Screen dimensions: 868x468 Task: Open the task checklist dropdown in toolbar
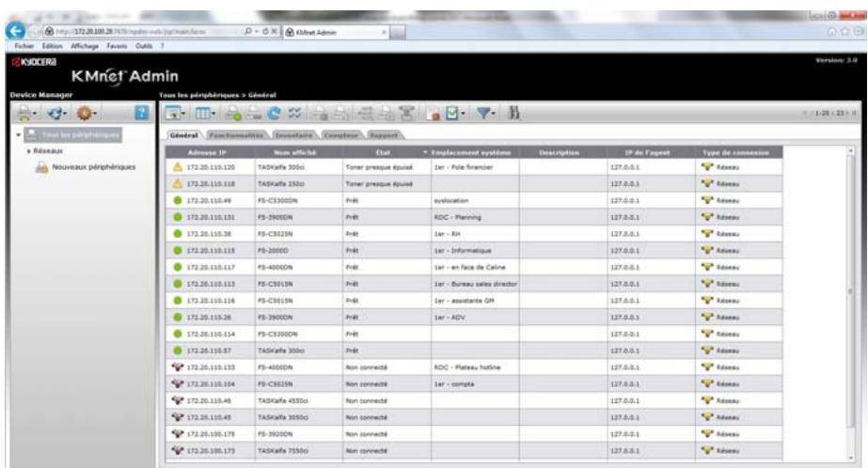(x=455, y=114)
